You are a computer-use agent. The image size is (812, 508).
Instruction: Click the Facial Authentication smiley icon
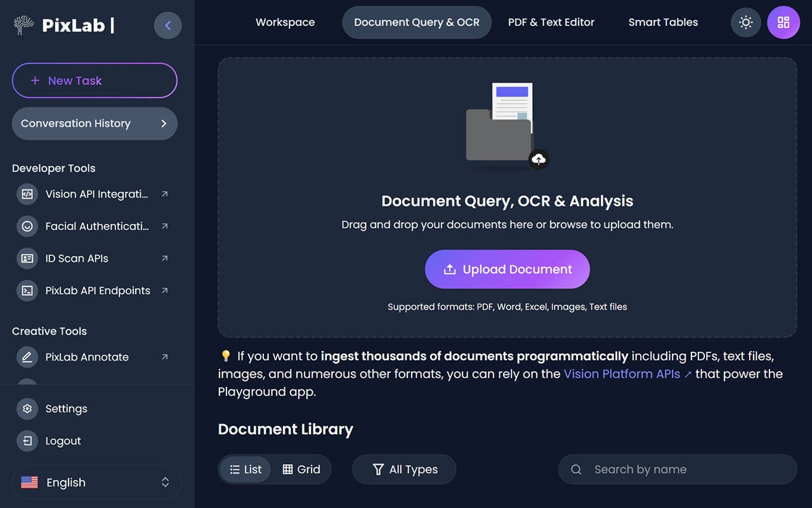pyautogui.click(x=27, y=226)
